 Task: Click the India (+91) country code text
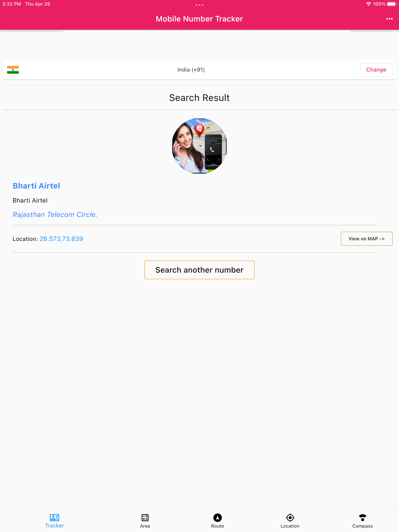tap(191, 70)
